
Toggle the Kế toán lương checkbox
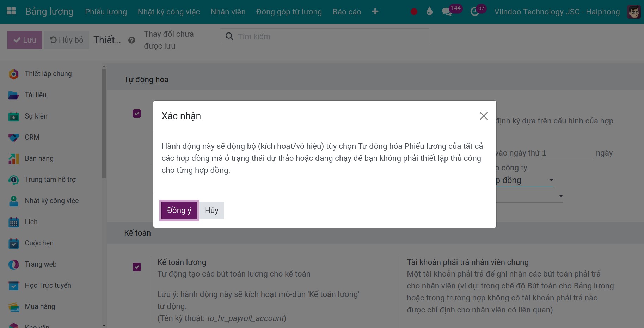tap(137, 267)
